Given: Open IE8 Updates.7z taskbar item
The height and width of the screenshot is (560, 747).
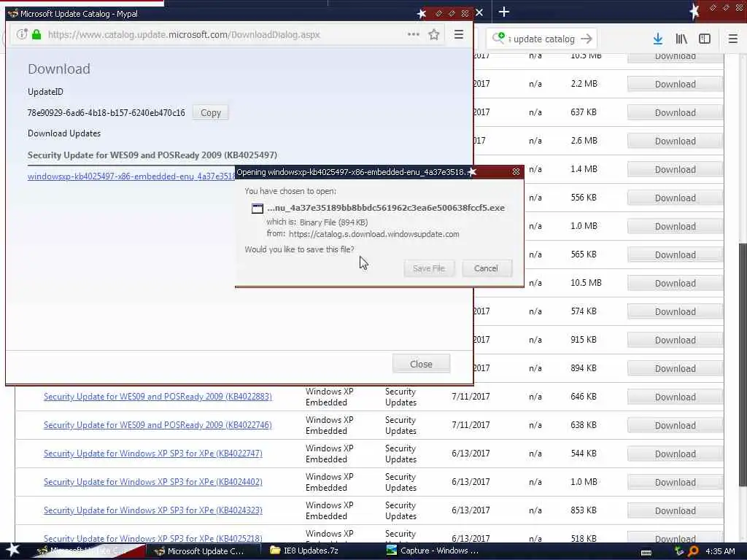Looking at the screenshot, I should [x=305, y=551].
